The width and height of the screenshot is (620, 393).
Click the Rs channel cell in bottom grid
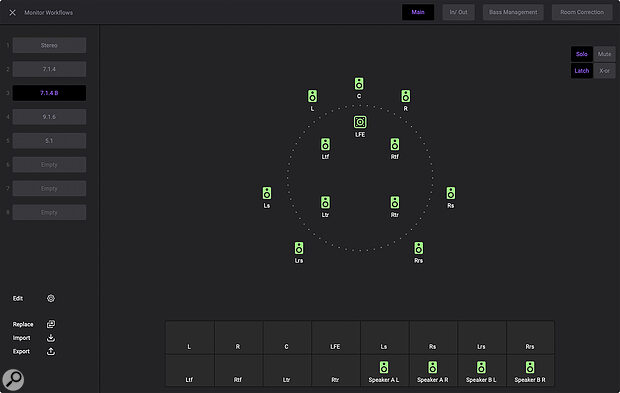coord(433,338)
